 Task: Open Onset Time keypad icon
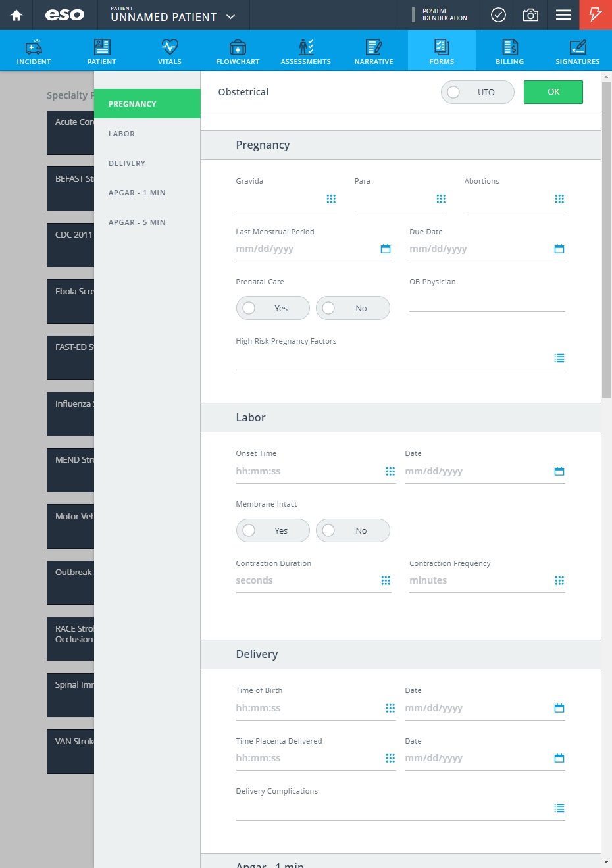390,471
